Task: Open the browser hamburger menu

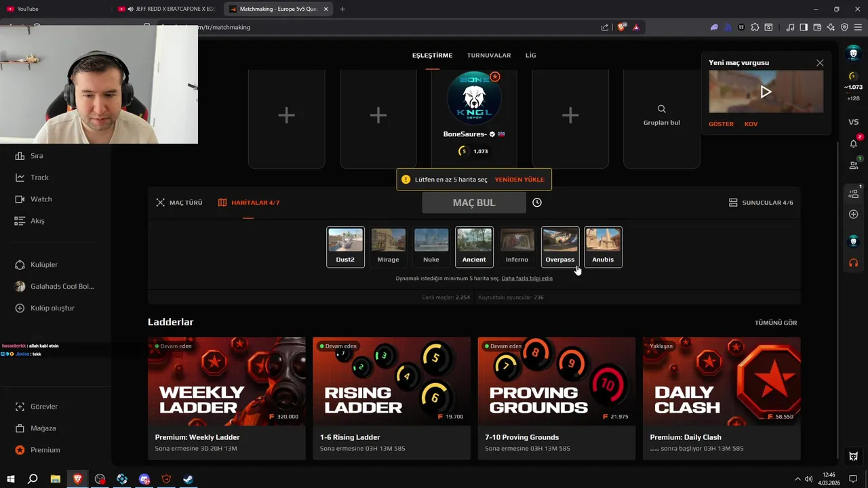Action: point(858,27)
